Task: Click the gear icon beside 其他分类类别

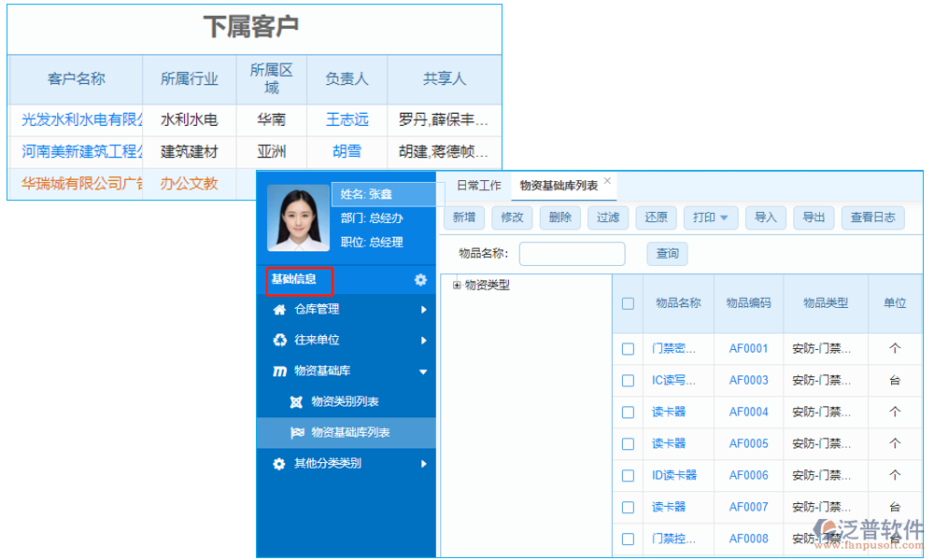Action: point(278,464)
